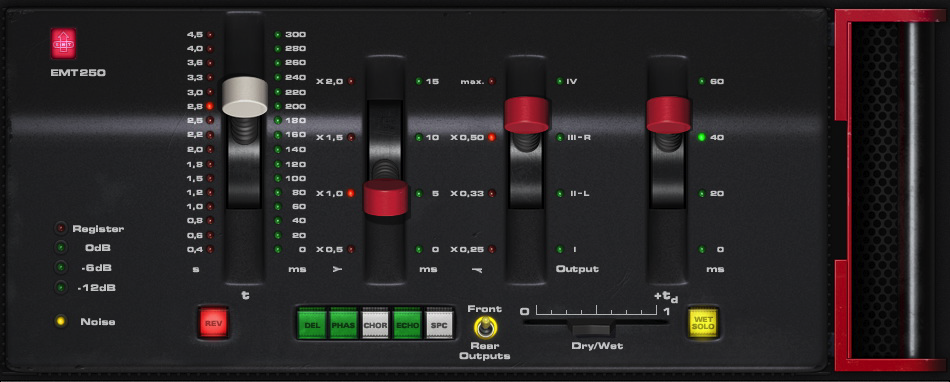Click the EMT250 model label
The height and width of the screenshot is (382, 950).
coord(78,73)
